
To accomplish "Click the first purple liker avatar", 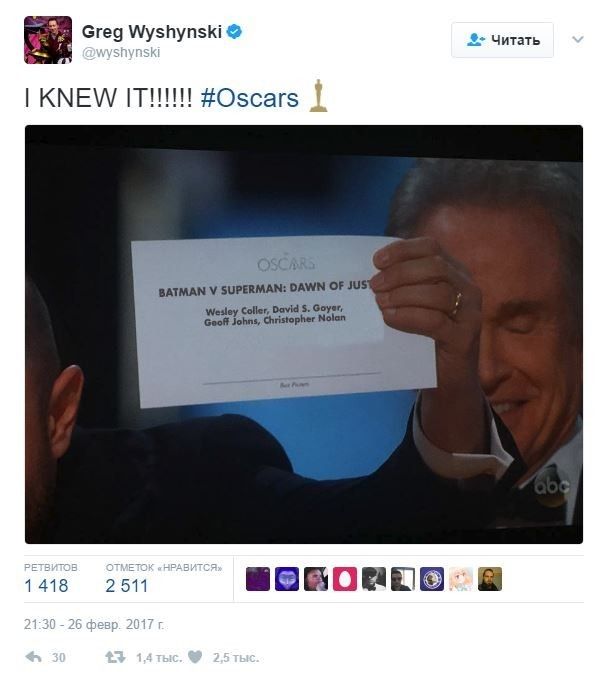I will (258, 579).
